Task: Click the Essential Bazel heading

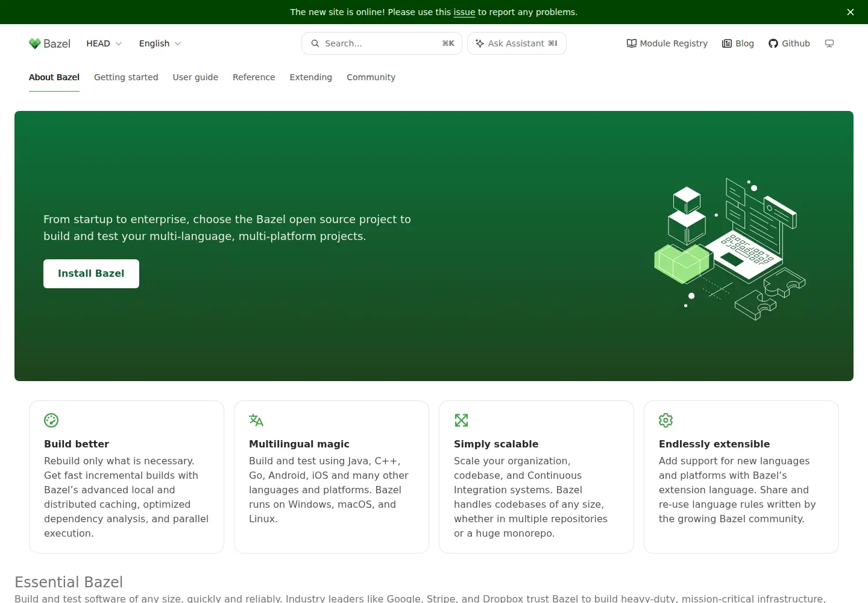Action: pos(69,582)
